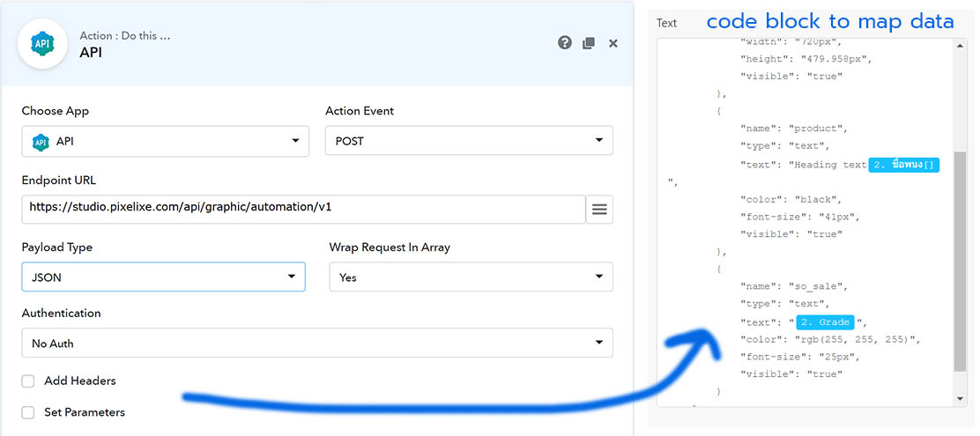Expand Wrap Request In Array dropdown
The image size is (980, 436).
(x=471, y=277)
